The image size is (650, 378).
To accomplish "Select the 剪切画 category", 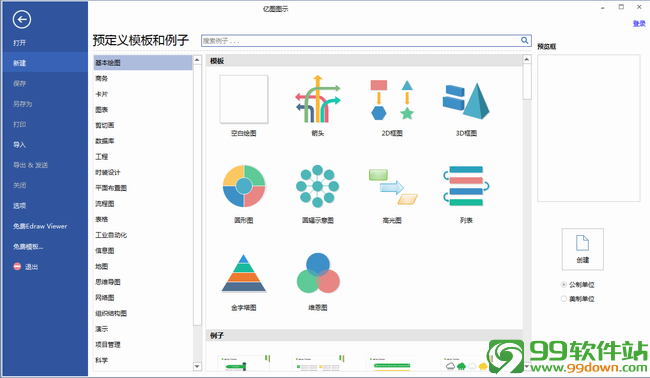I will click(x=104, y=125).
